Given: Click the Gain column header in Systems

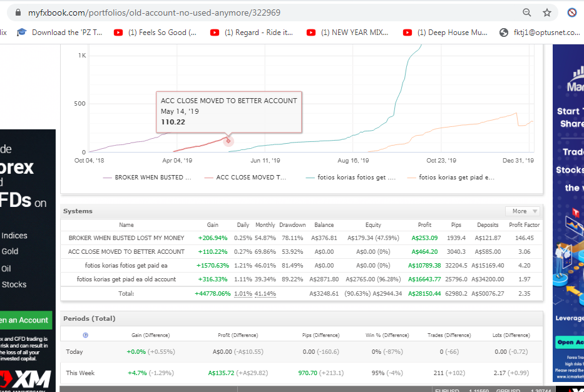Looking at the screenshot, I should 213,225.
